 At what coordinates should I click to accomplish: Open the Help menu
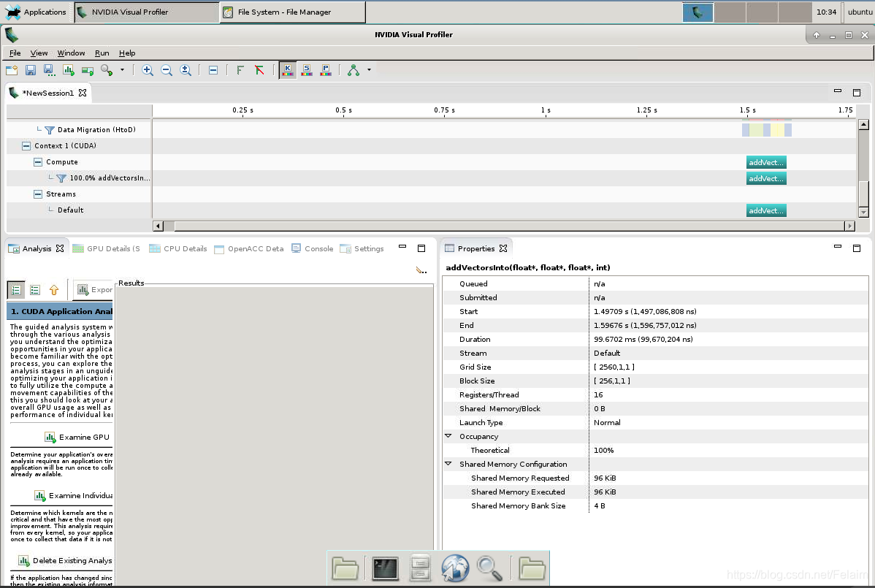tap(127, 53)
